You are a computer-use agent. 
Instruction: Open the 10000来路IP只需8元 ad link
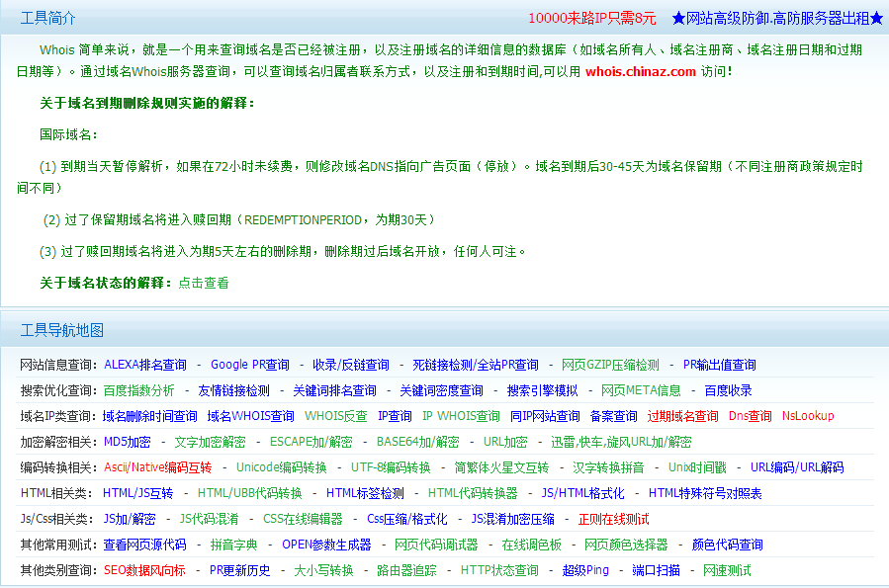pos(592,18)
